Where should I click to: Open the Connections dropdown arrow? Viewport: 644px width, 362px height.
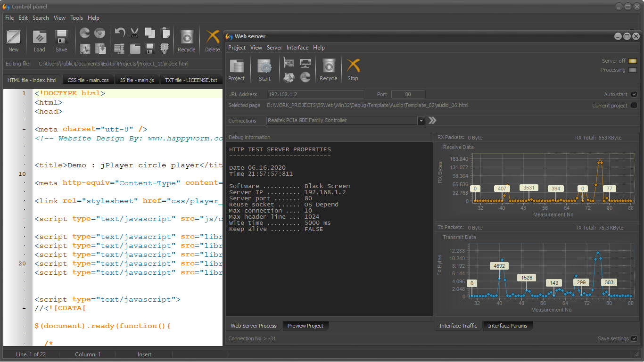[421, 121]
